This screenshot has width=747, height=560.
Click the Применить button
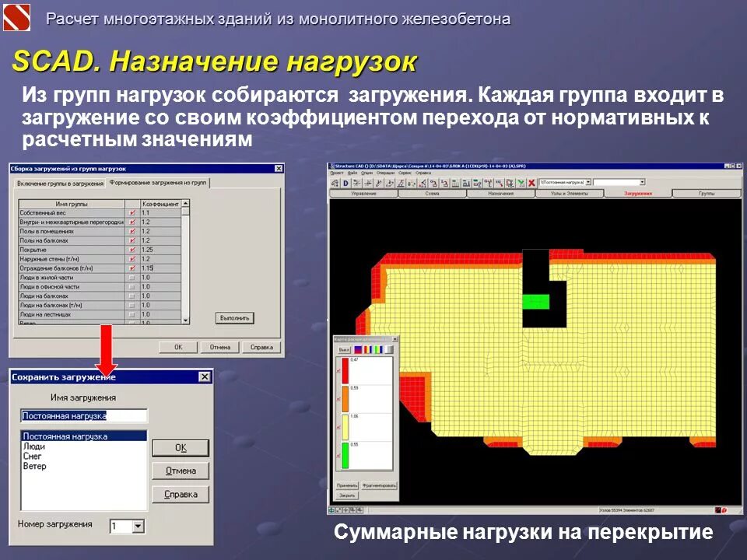tap(347, 485)
